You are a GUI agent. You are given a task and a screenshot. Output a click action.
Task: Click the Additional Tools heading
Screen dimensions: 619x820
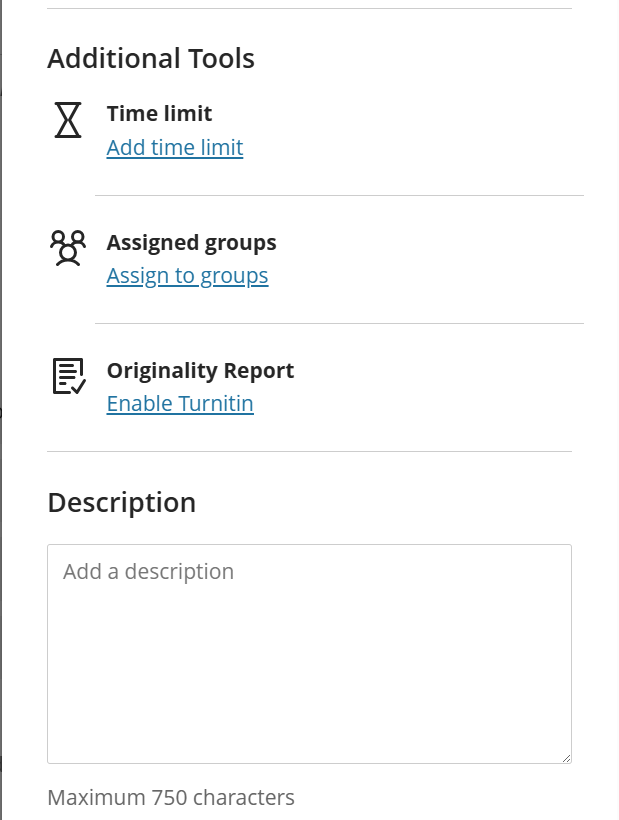(x=151, y=59)
